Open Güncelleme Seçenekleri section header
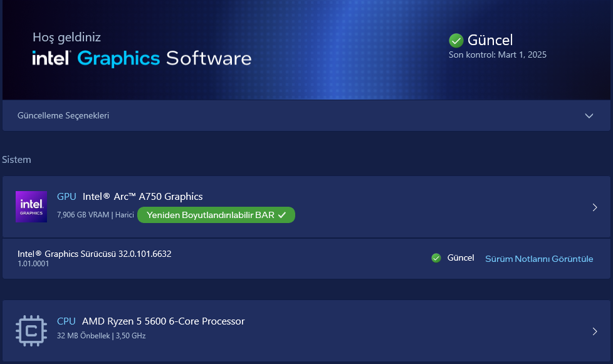 [x=306, y=116]
